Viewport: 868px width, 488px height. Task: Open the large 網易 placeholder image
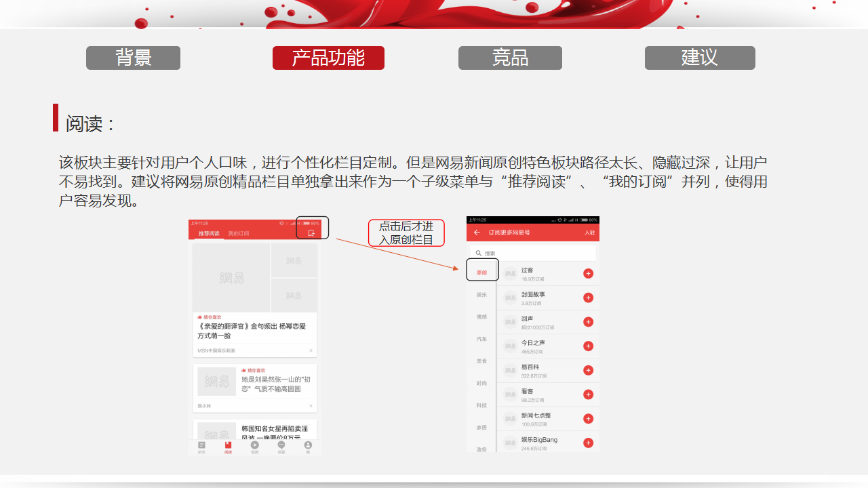[x=231, y=278]
